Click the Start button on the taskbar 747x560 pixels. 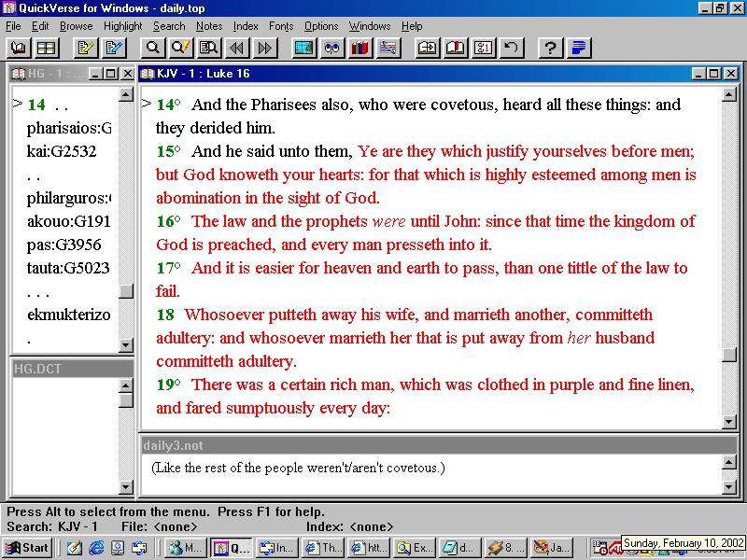pos(28,548)
